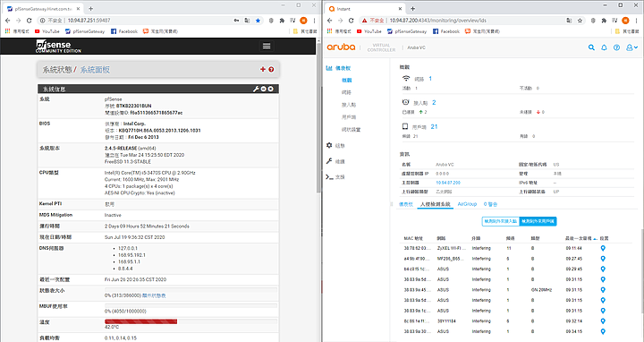Show location pin for ASUS row with GN 20MHz
Viewport: 644px width, 342px height.
point(603,290)
